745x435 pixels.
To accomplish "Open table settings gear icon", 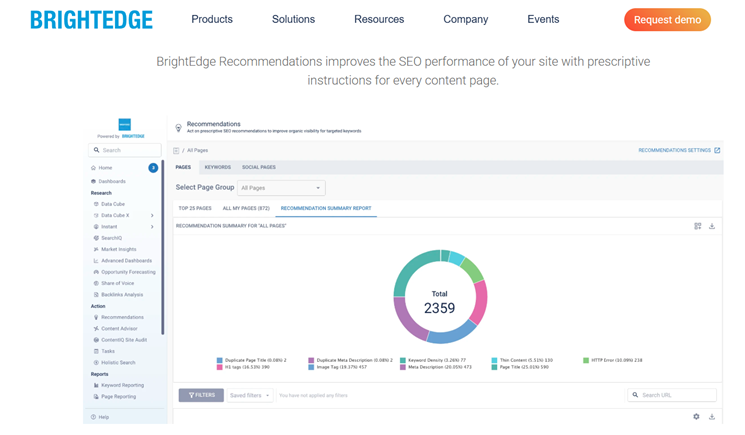I will [x=696, y=416].
